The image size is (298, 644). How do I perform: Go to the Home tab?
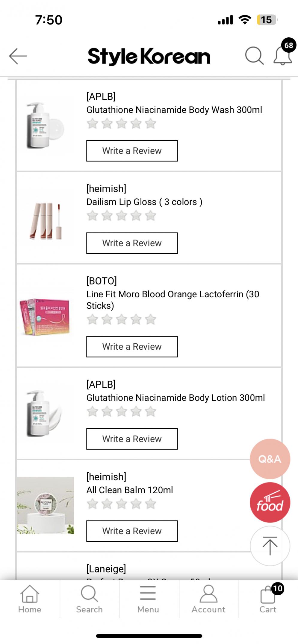[30, 599]
